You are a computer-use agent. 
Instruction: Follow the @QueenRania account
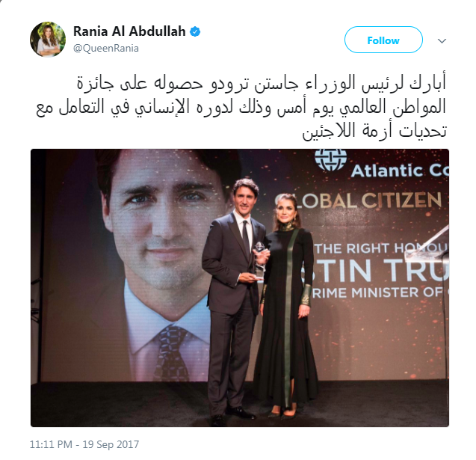(x=383, y=40)
